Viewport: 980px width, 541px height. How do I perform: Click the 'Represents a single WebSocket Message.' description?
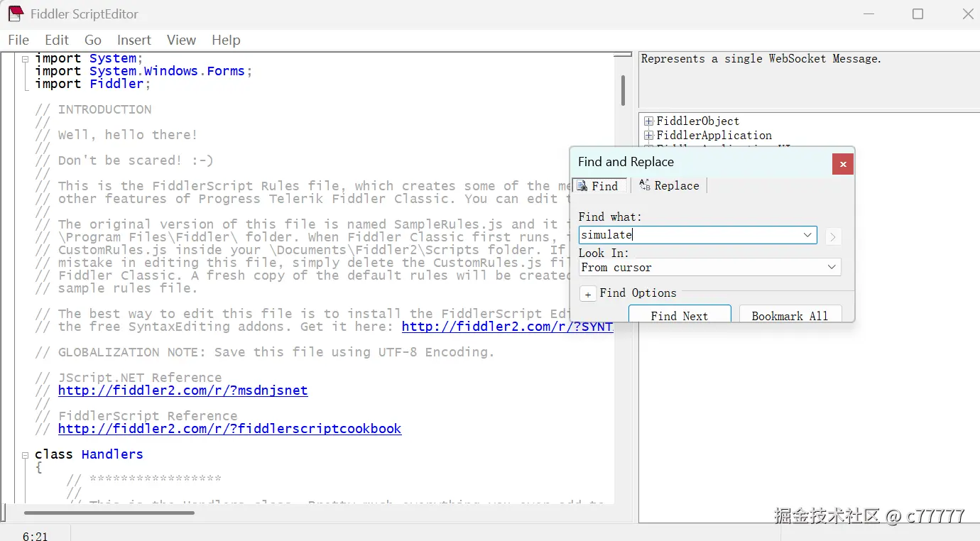(761, 59)
